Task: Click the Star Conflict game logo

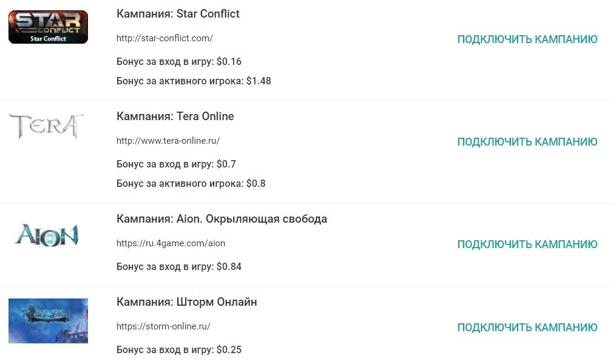Action: 48,27
